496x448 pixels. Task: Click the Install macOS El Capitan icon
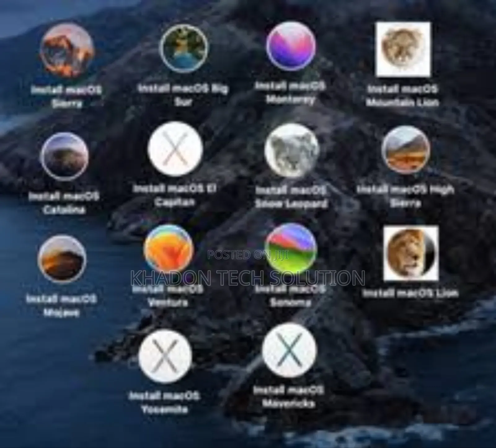click(175, 149)
